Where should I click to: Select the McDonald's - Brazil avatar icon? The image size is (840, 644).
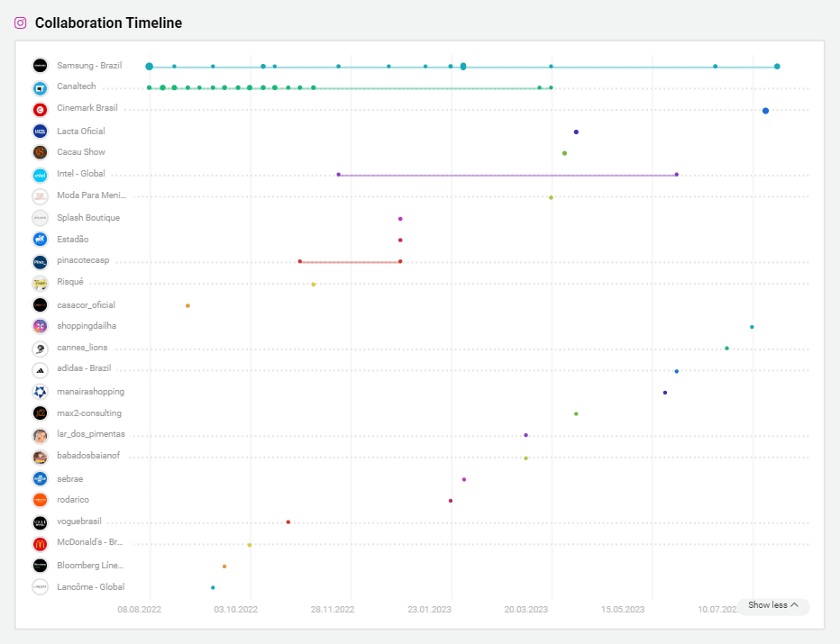(x=40, y=542)
